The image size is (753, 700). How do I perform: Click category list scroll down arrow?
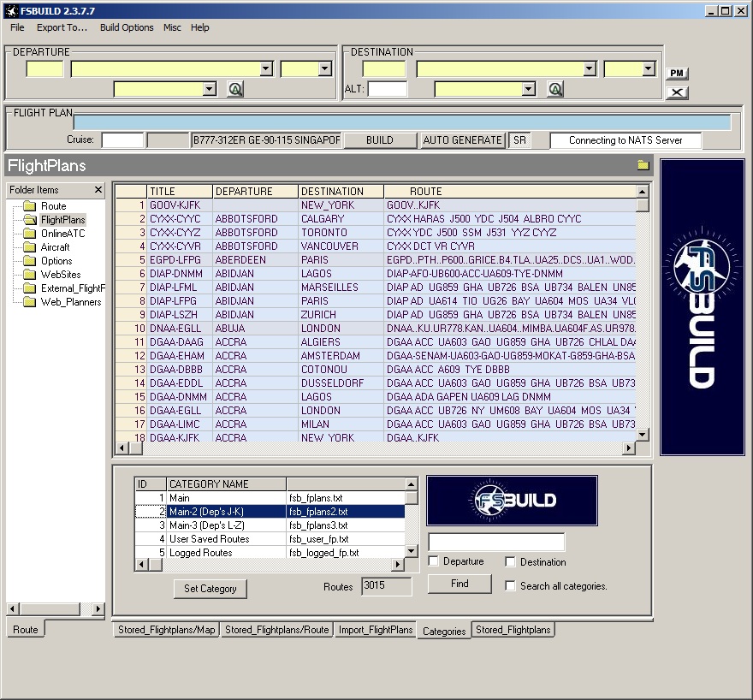411,551
